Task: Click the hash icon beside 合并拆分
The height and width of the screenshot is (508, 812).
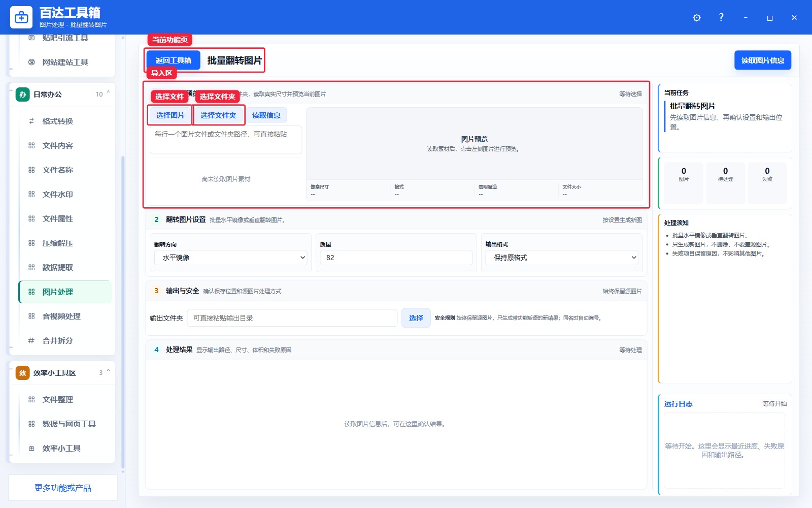Action: pos(31,340)
